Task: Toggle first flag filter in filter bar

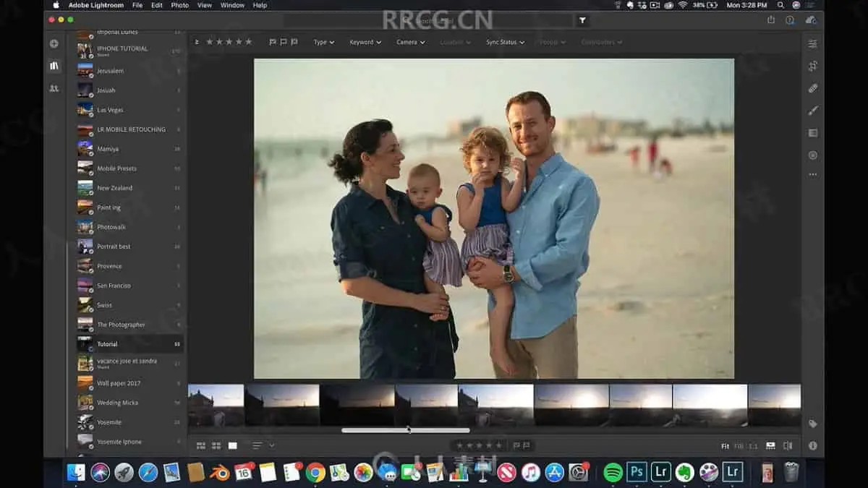Action: (x=273, y=42)
